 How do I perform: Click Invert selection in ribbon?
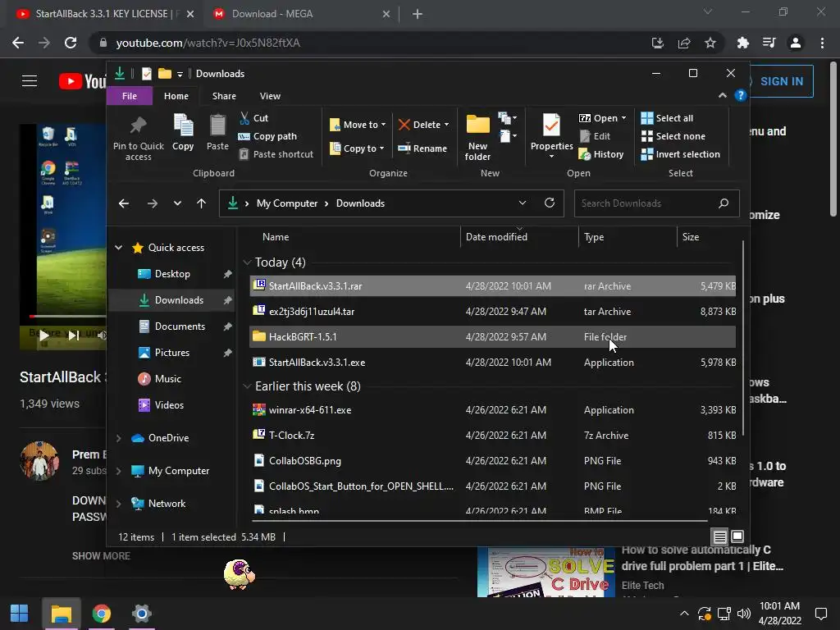[680, 154]
